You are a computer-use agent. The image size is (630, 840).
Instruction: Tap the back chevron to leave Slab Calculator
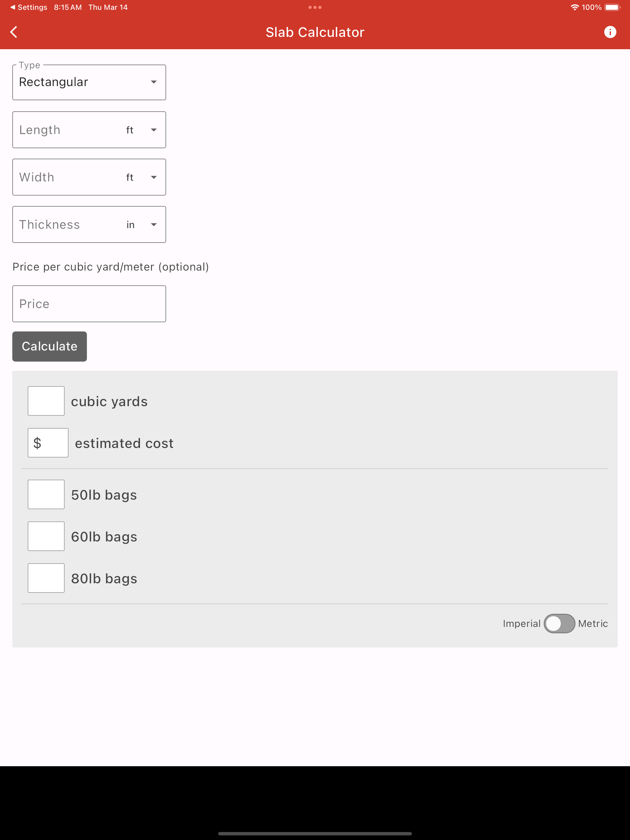click(x=14, y=32)
